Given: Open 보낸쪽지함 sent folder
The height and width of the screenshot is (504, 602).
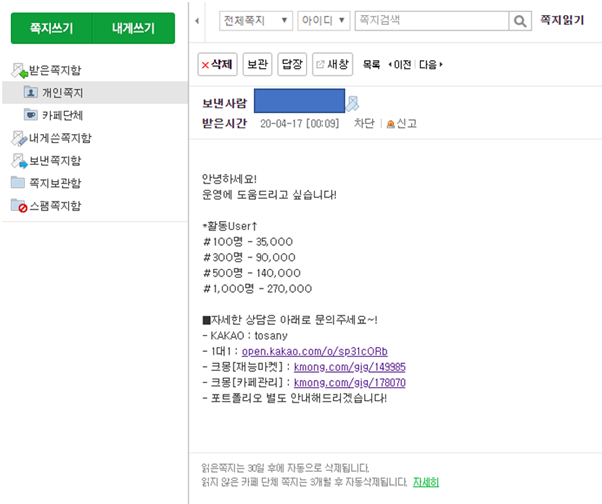Looking at the screenshot, I should tap(55, 160).
